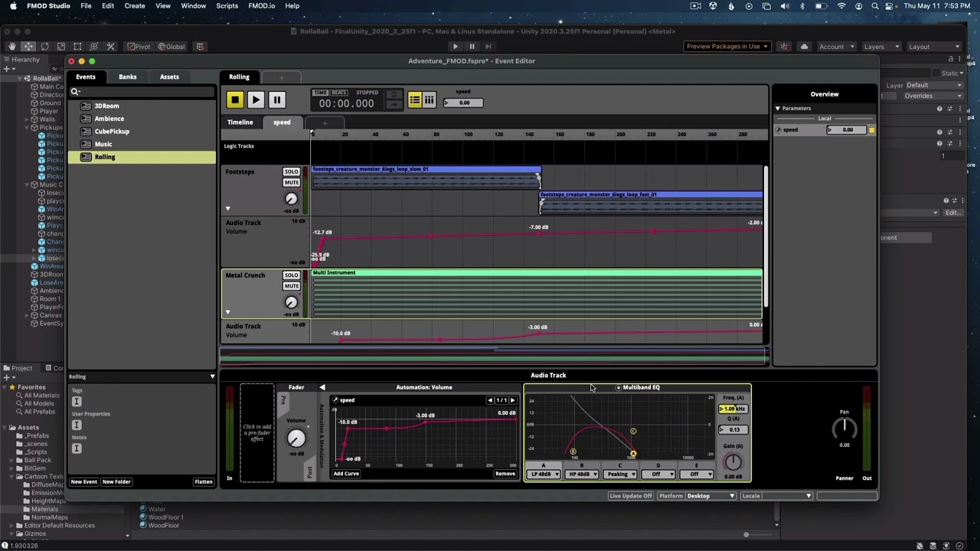This screenshot has width=980, height=551.
Task: Select the 3DRoom event
Action: click(106, 106)
